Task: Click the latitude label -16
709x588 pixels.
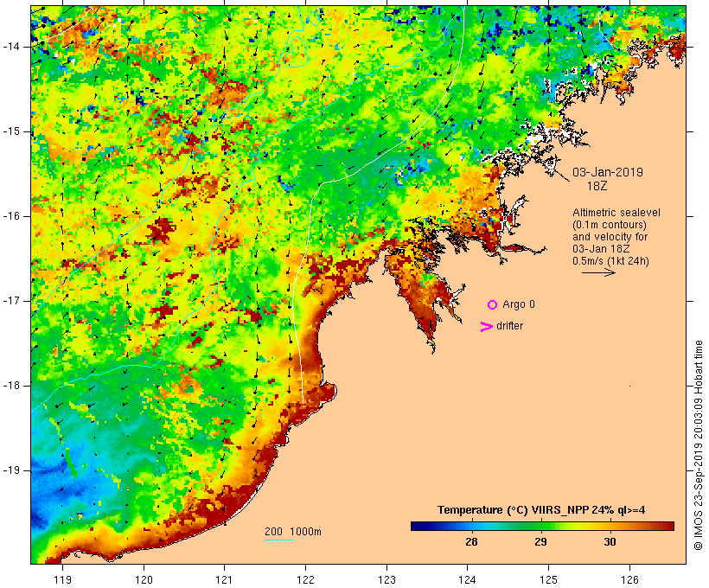Action: click(x=11, y=216)
